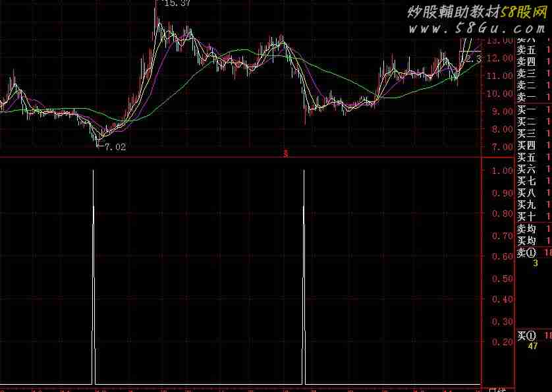Select the 卖五 row in order book
Viewport: 552px width, 392px height.
click(x=534, y=50)
